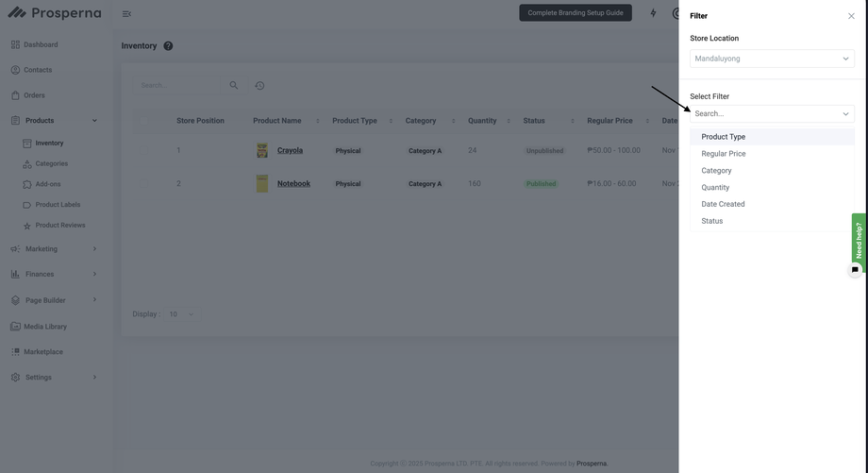Viewport: 868px width, 473px height.
Task: Click the Store Position column header
Action: (x=200, y=121)
